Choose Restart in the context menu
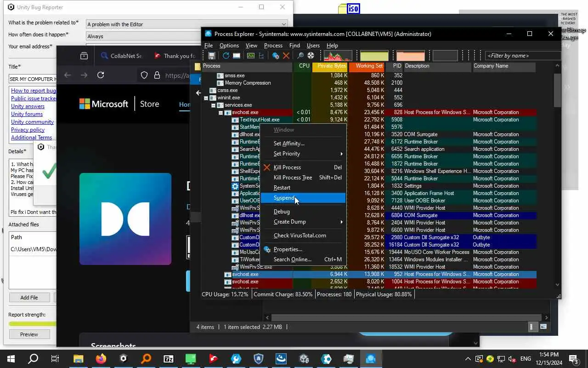Screen dimensions: 588x368 pyautogui.click(x=303, y=188)
